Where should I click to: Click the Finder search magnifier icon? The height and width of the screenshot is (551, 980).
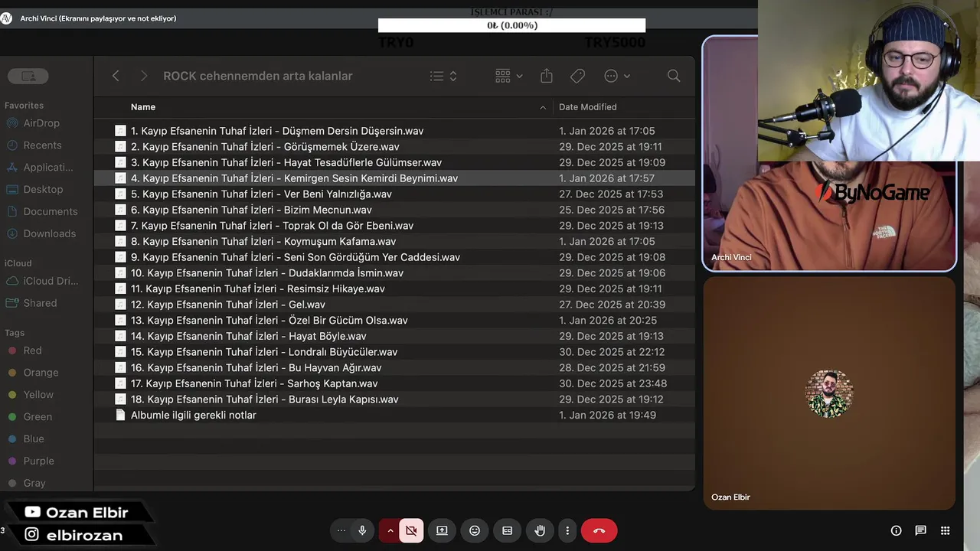point(674,76)
